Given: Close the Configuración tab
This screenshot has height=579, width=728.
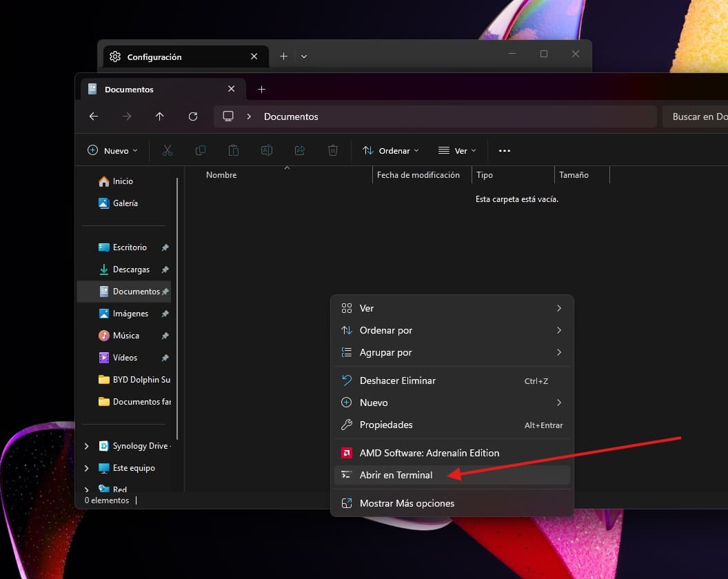Looking at the screenshot, I should [x=254, y=57].
